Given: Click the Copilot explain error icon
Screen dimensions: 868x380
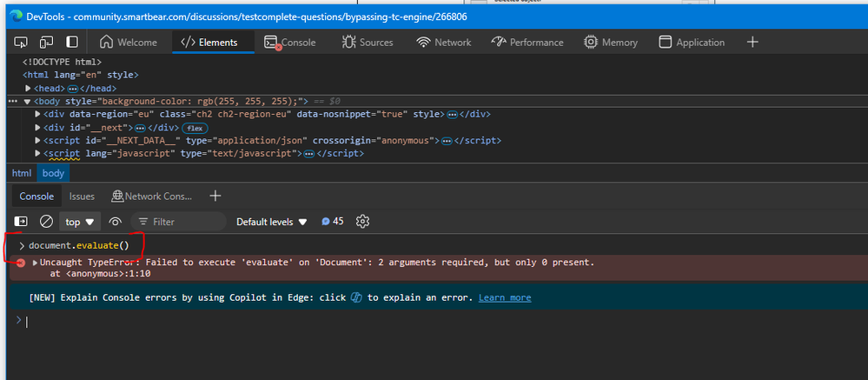Looking at the screenshot, I should pyautogui.click(x=355, y=297).
